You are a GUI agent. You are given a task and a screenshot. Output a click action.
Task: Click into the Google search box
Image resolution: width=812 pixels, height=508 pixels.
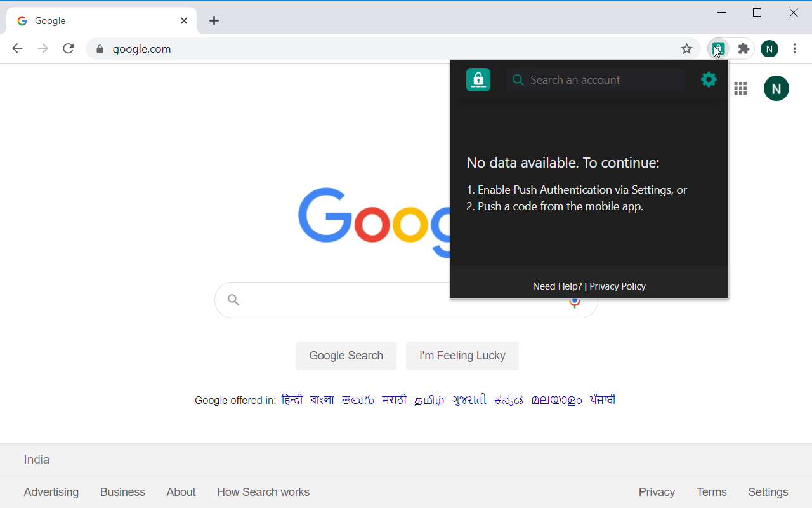click(x=406, y=300)
